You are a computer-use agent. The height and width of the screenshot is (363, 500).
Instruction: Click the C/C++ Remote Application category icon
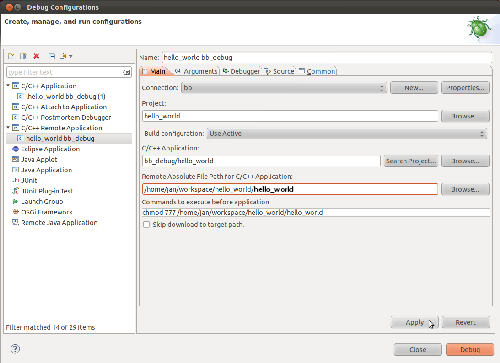[x=16, y=128]
